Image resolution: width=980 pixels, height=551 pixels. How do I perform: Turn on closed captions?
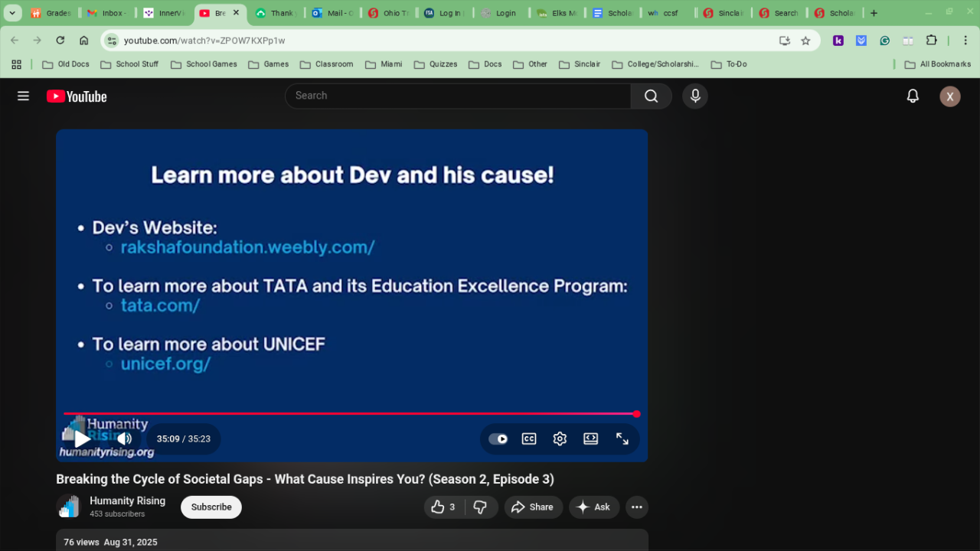pyautogui.click(x=529, y=439)
